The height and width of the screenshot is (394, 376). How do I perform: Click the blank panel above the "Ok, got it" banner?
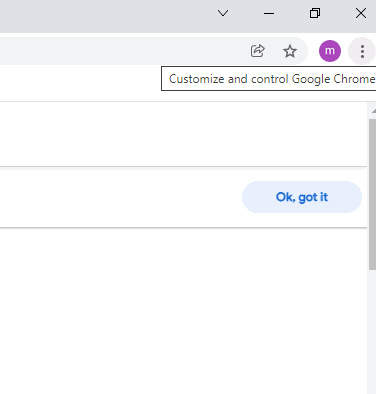tap(183, 134)
